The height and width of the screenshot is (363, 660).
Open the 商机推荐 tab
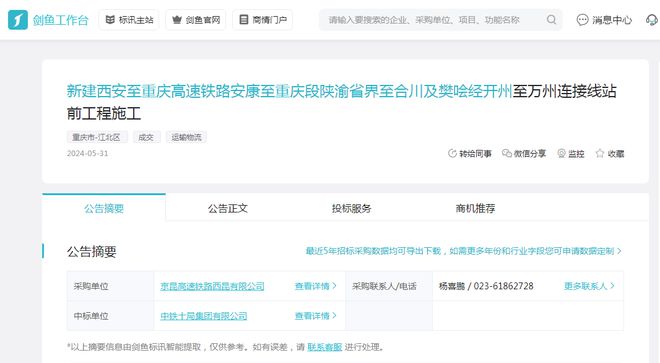click(x=475, y=208)
